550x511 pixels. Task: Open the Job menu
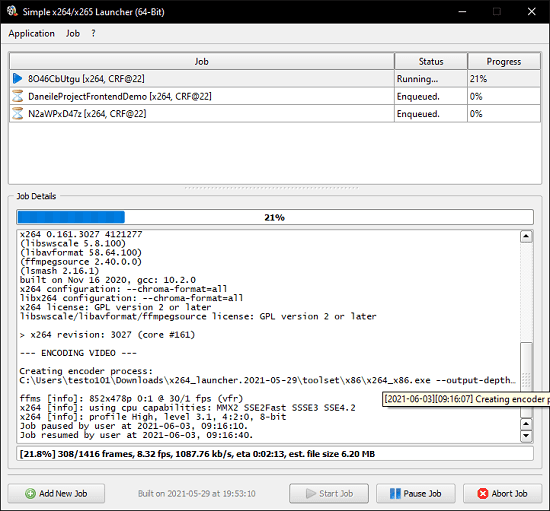[x=73, y=34]
